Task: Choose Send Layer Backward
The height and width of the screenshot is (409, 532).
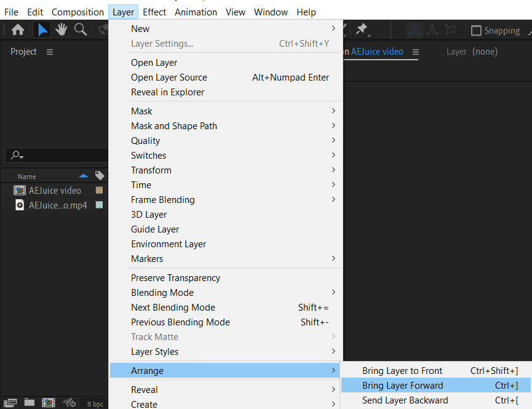Action: coord(436,400)
